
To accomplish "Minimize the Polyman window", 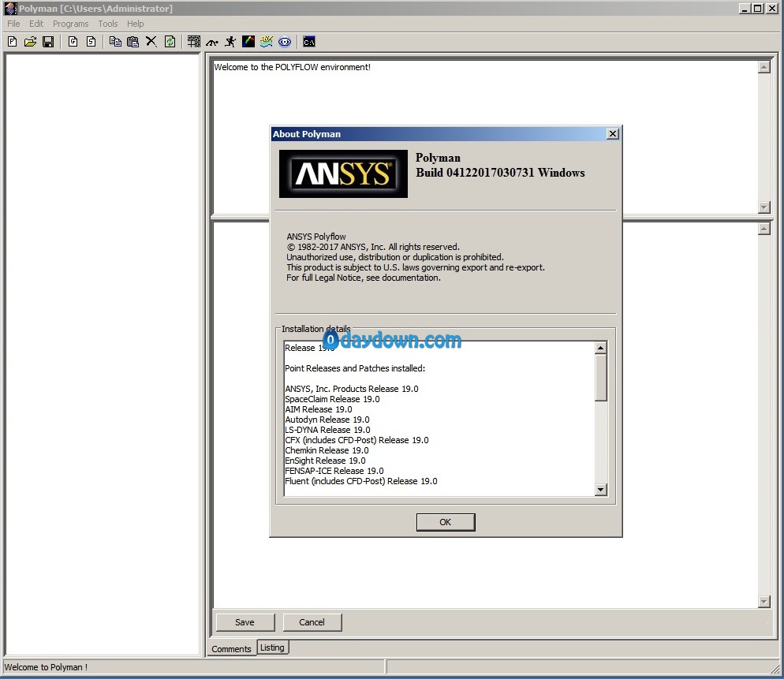I will (x=745, y=9).
